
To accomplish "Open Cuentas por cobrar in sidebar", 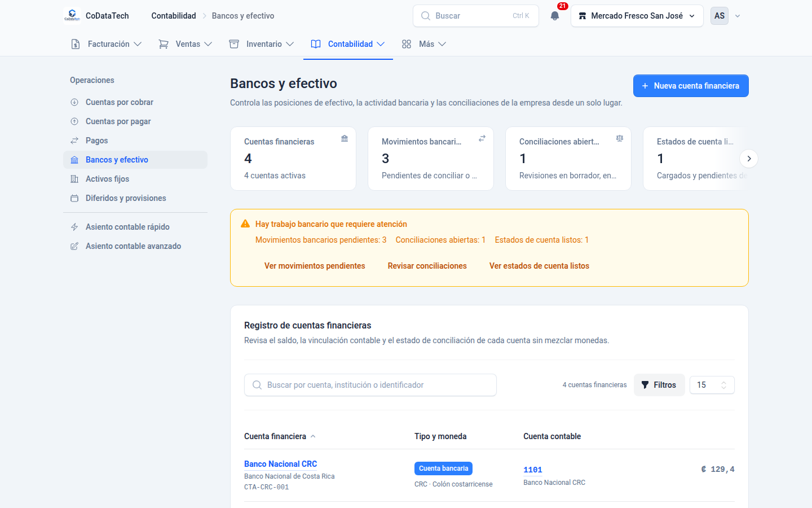I will (x=135, y=102).
